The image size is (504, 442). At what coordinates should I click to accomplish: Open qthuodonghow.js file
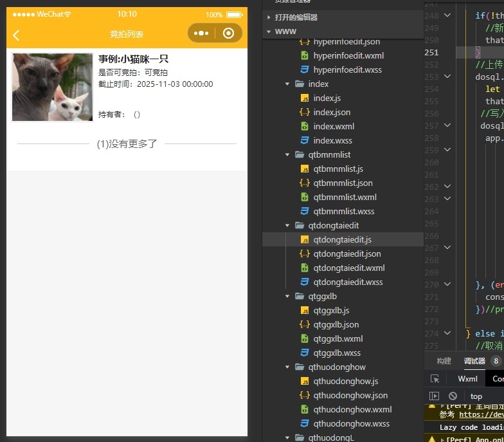(346, 381)
